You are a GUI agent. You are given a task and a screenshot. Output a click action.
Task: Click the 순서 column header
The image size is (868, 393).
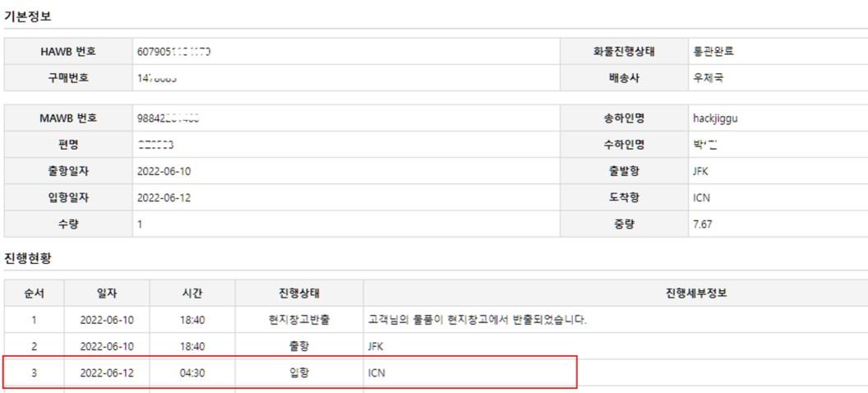click(x=34, y=294)
